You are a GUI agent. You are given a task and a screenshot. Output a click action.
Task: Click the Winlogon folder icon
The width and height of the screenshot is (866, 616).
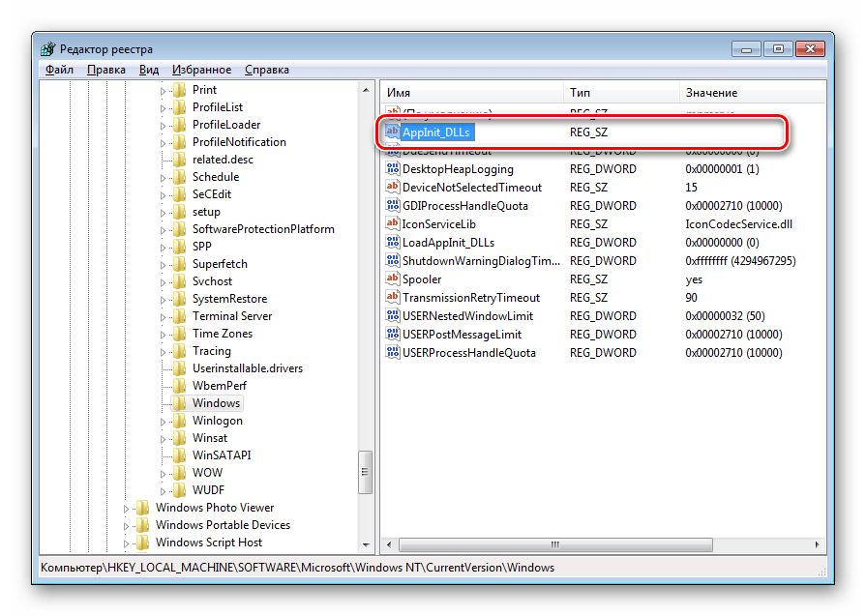(180, 421)
